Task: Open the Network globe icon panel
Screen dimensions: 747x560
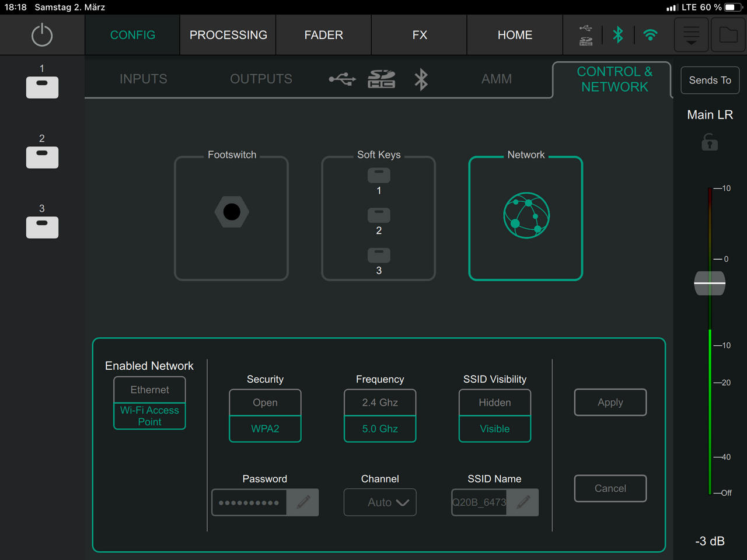Action: click(526, 216)
